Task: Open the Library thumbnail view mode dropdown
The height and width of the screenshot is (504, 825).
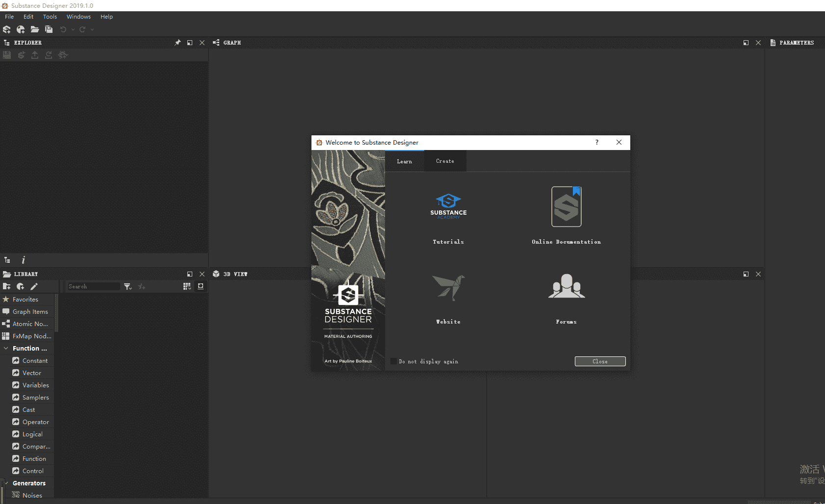Action: tap(187, 286)
